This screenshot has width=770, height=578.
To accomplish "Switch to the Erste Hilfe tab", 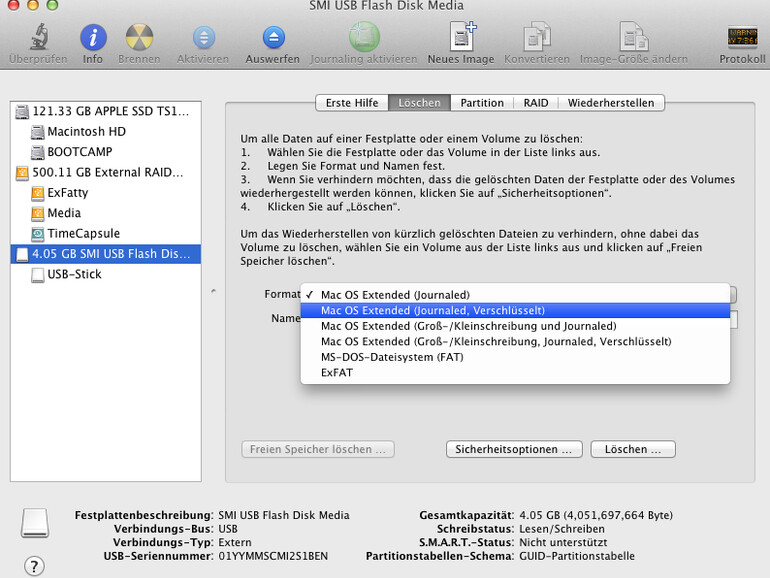I will [352, 103].
